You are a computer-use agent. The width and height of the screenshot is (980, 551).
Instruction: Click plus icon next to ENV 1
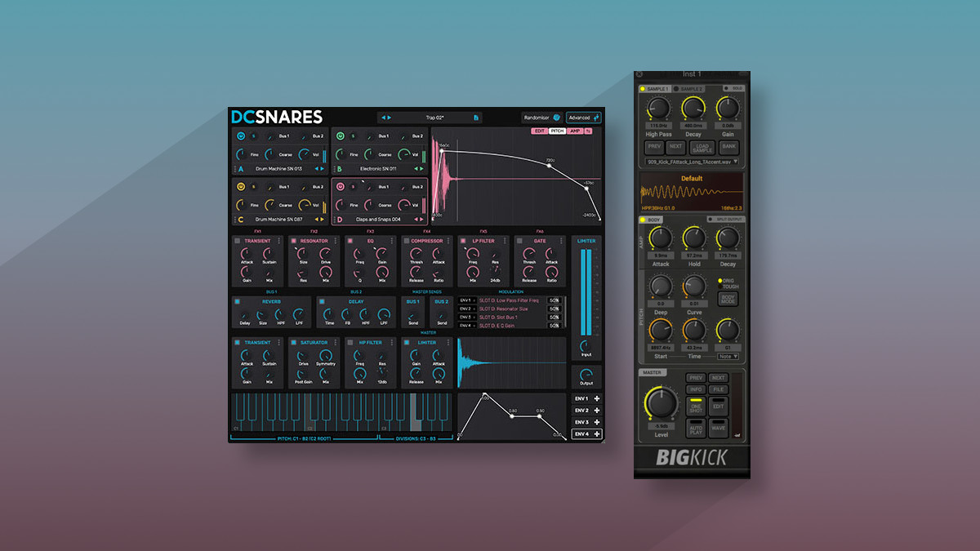pyautogui.click(x=597, y=398)
